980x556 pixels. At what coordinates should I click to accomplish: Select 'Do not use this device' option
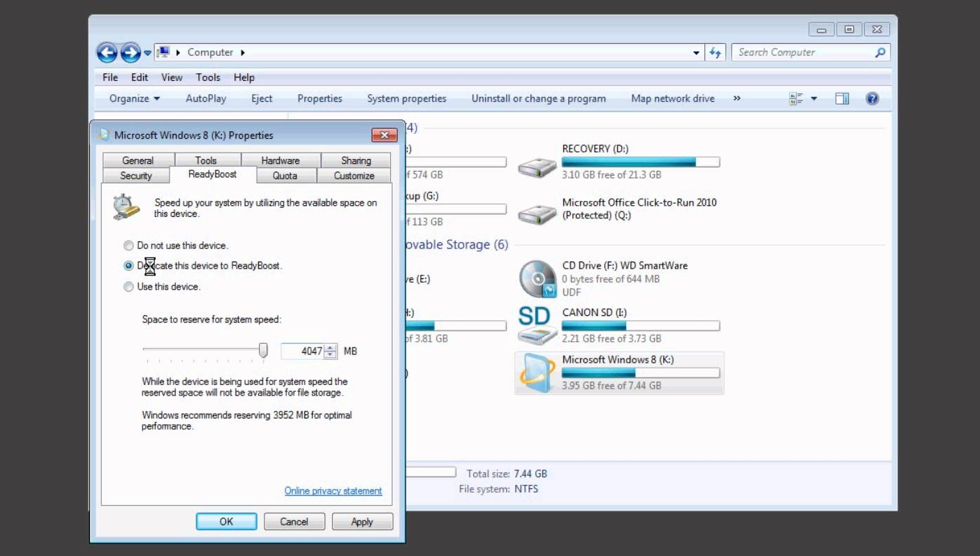128,246
